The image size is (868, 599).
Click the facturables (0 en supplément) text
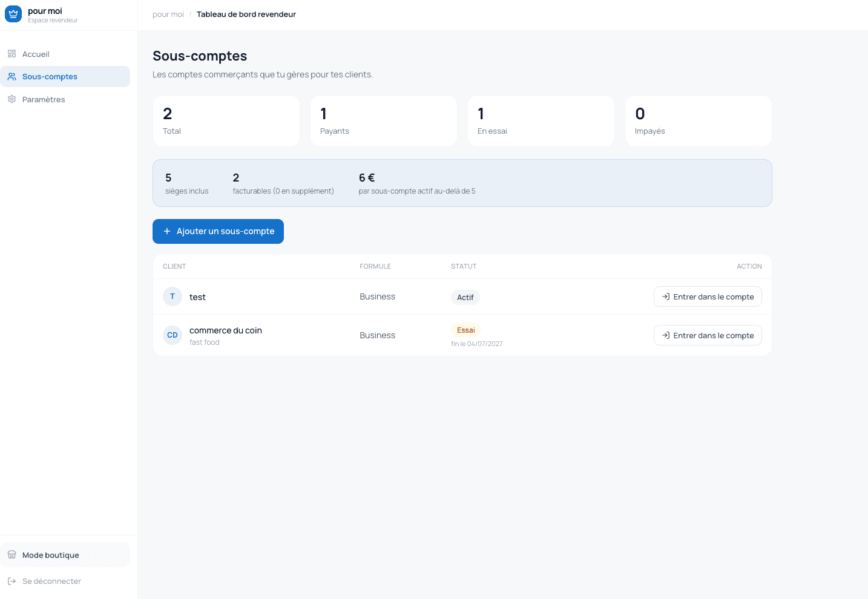tap(283, 191)
